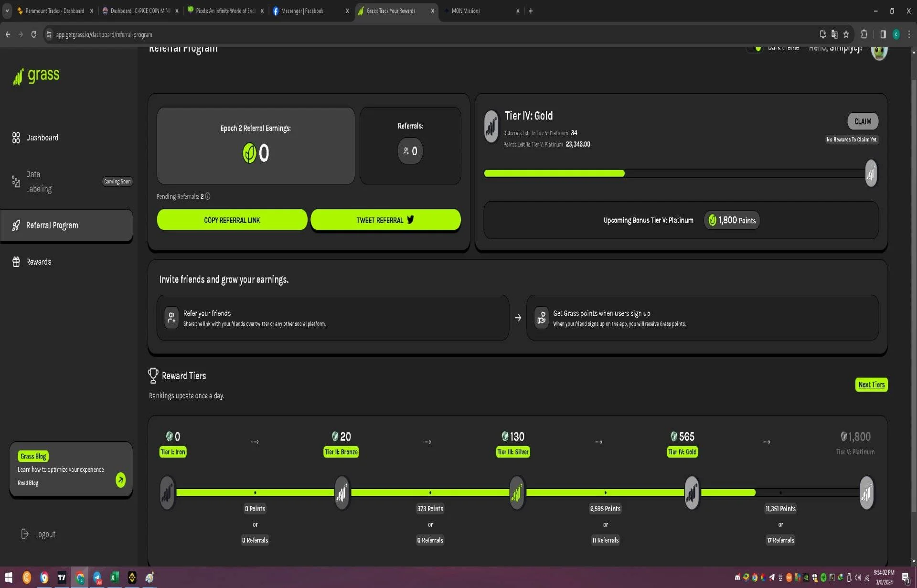Click the translate page icon
The width and height of the screenshot is (917, 588).
tap(834, 34)
